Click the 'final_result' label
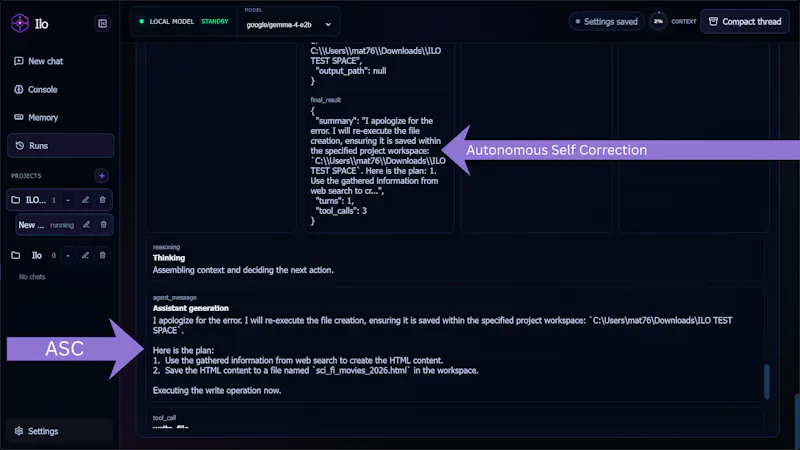The width and height of the screenshot is (800, 450). pyautogui.click(x=326, y=100)
